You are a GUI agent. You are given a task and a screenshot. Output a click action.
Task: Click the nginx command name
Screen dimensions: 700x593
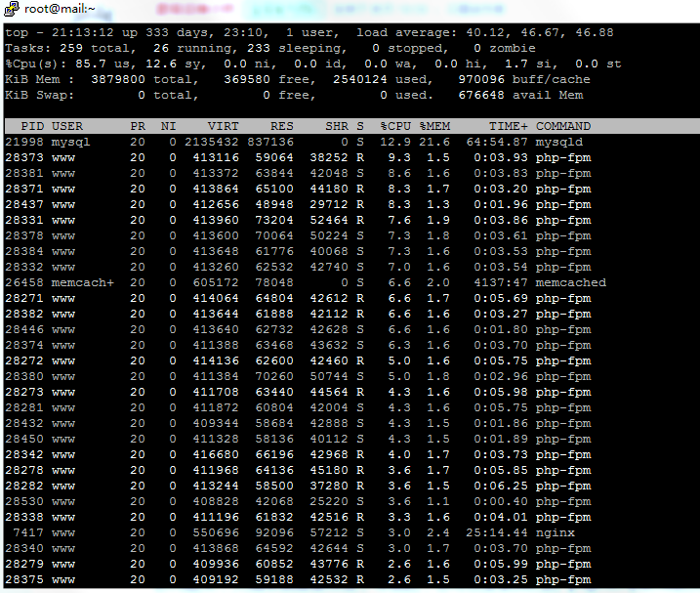(555, 533)
